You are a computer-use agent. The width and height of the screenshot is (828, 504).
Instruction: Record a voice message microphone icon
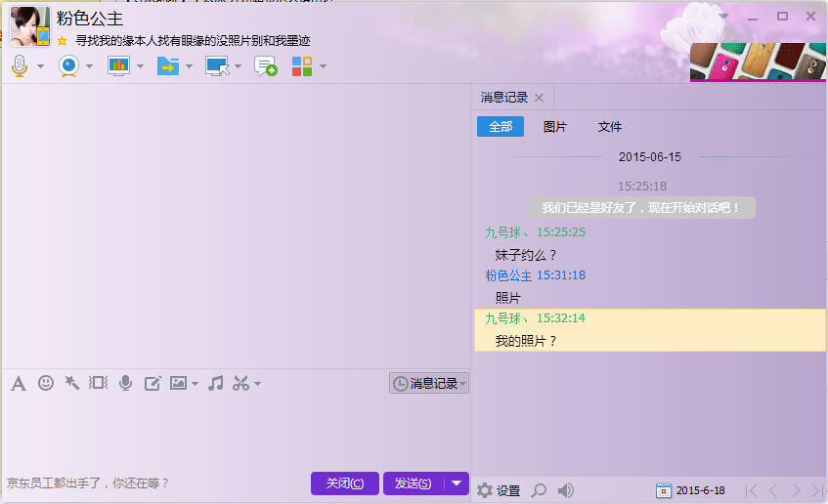coord(126,383)
